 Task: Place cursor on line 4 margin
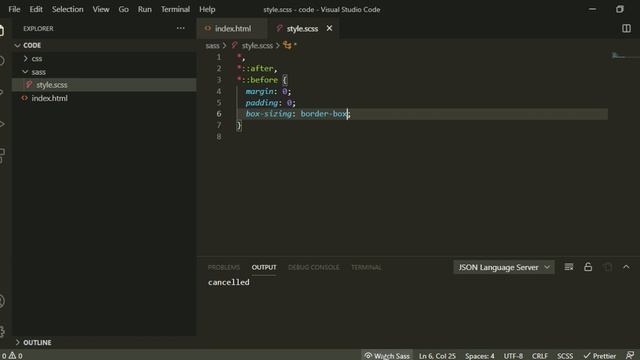point(260,91)
